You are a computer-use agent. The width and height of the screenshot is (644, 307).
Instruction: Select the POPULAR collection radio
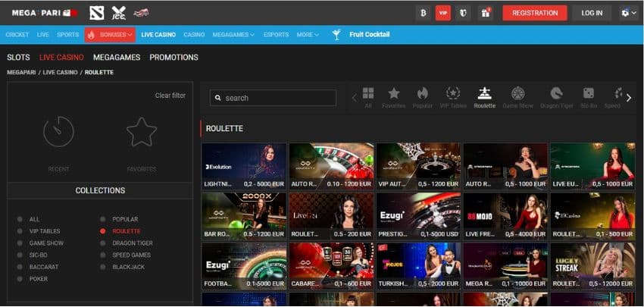pyautogui.click(x=103, y=220)
